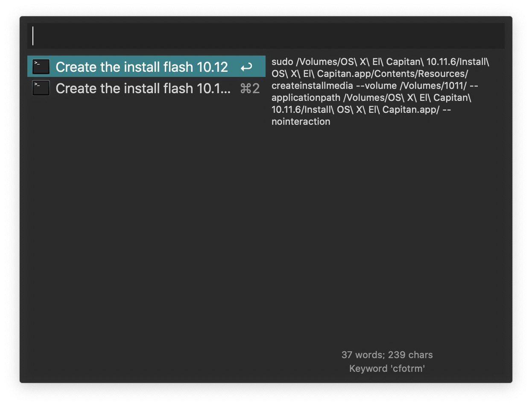Click the return arrow on the highlighted row

[x=246, y=67]
